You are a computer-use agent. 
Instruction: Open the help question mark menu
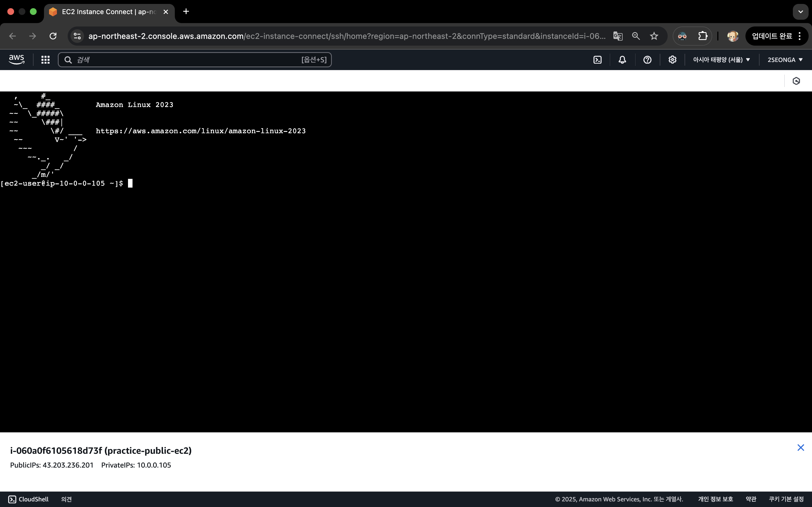(x=647, y=60)
